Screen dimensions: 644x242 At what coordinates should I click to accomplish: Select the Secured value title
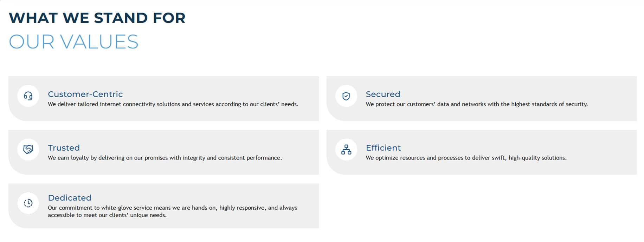click(x=383, y=94)
